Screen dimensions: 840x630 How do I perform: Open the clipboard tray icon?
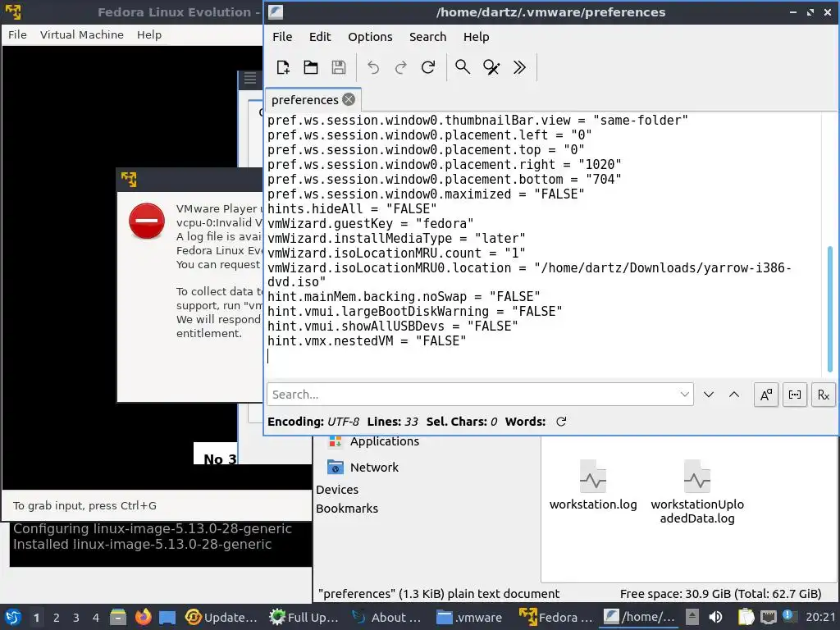pos(746,617)
